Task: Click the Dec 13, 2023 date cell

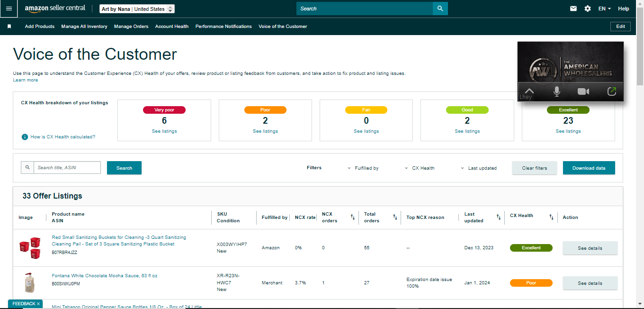Action: (479, 248)
